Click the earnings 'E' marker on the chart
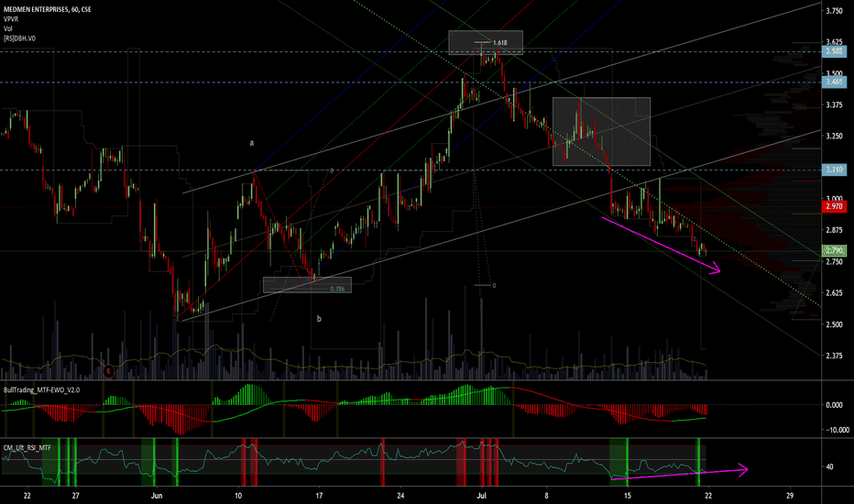The height and width of the screenshot is (504, 854). [x=108, y=372]
